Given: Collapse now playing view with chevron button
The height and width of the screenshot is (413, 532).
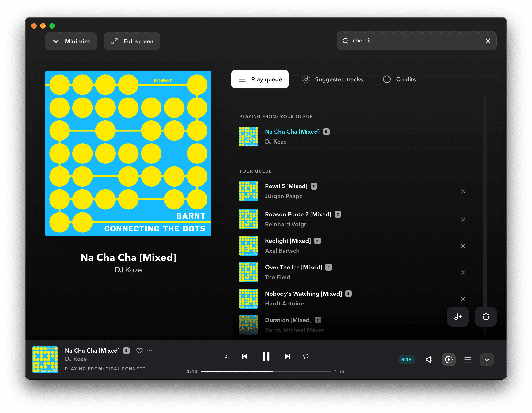Looking at the screenshot, I should point(487,360).
